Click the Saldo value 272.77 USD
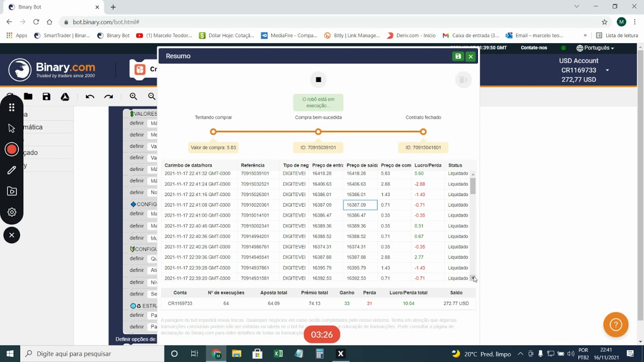 tap(456, 304)
